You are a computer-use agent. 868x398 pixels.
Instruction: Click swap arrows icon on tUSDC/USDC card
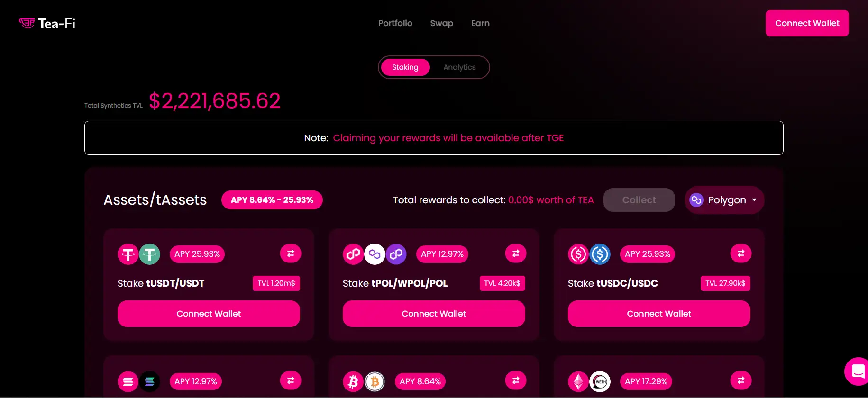pos(740,253)
